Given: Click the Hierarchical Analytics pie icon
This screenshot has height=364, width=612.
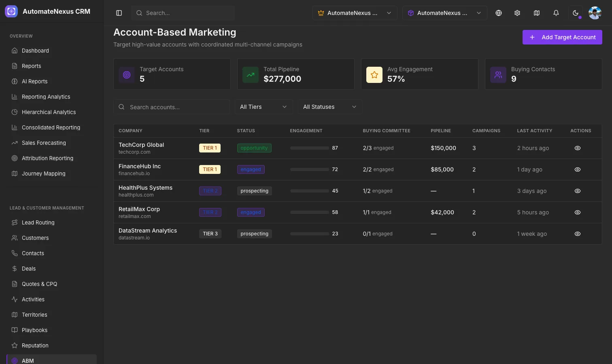Looking at the screenshot, I should (x=15, y=112).
